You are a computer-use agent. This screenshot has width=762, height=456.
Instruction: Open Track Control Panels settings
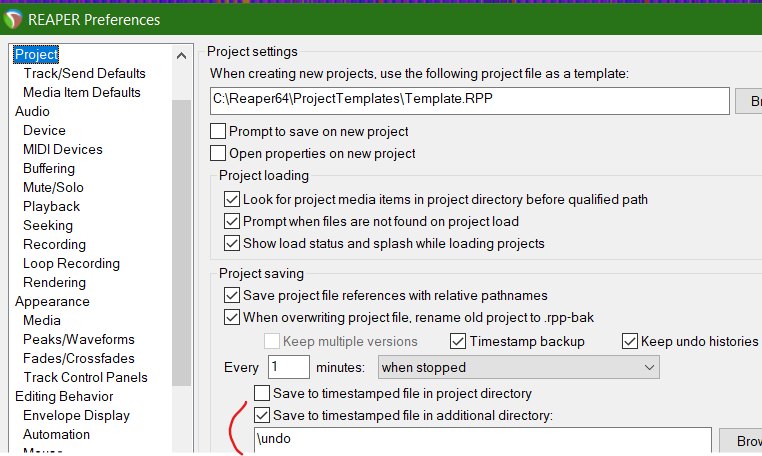tap(86, 377)
